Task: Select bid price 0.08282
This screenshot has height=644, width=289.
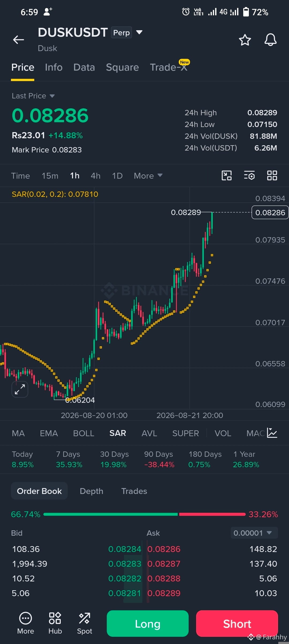Action: coord(124,578)
